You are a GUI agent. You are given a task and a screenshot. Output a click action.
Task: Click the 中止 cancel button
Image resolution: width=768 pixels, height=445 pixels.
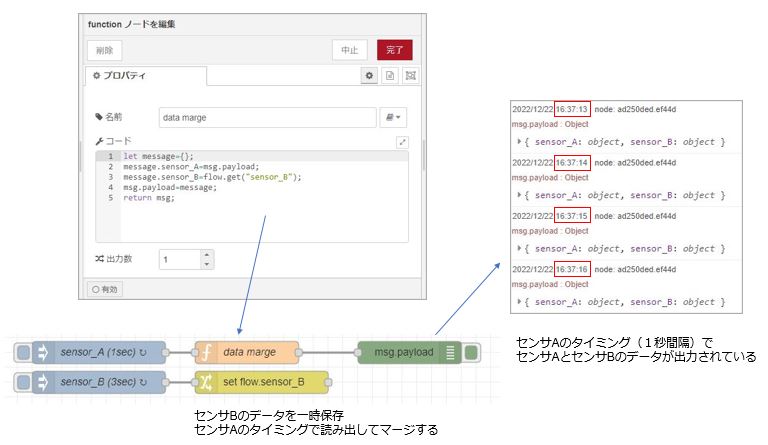point(350,50)
